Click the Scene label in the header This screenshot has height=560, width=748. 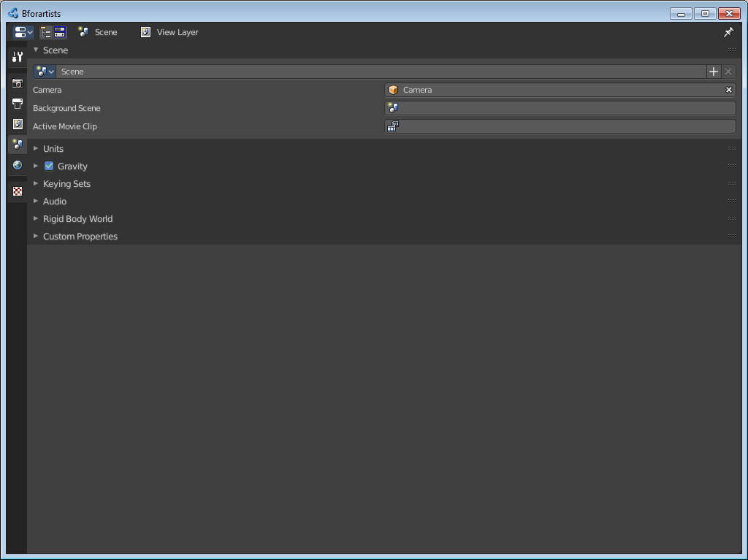point(106,32)
